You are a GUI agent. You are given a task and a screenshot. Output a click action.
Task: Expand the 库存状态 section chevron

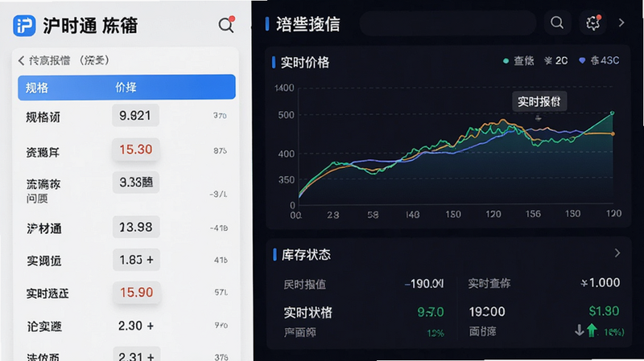click(617, 253)
